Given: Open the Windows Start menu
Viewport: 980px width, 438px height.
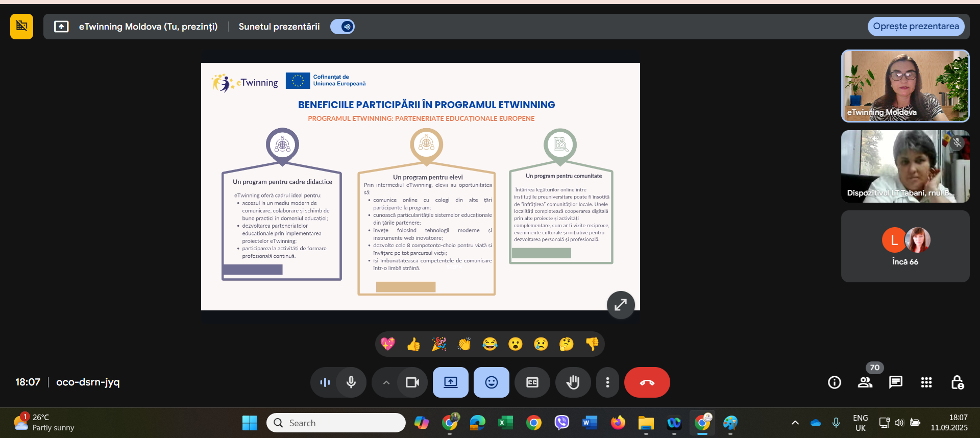Looking at the screenshot, I should coord(250,423).
